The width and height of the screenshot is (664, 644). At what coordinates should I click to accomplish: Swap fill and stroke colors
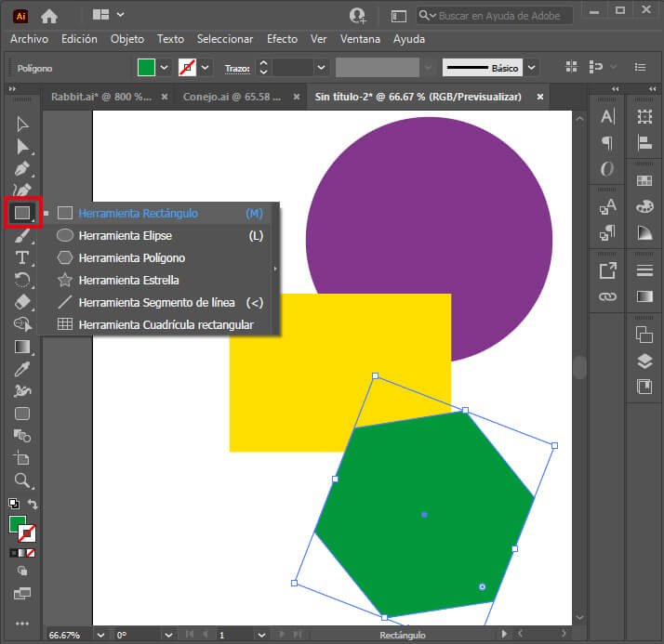[33, 504]
